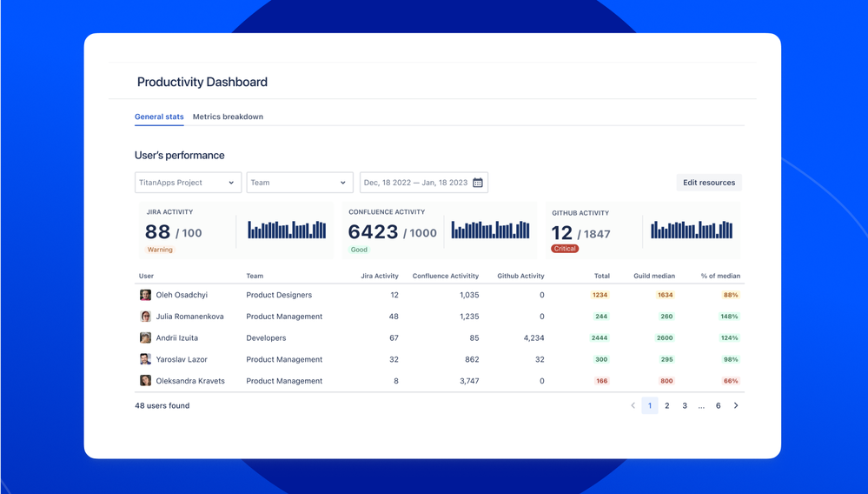Viewport: 868px width, 494px height.
Task: Open the date range picker field
Action: (x=415, y=183)
